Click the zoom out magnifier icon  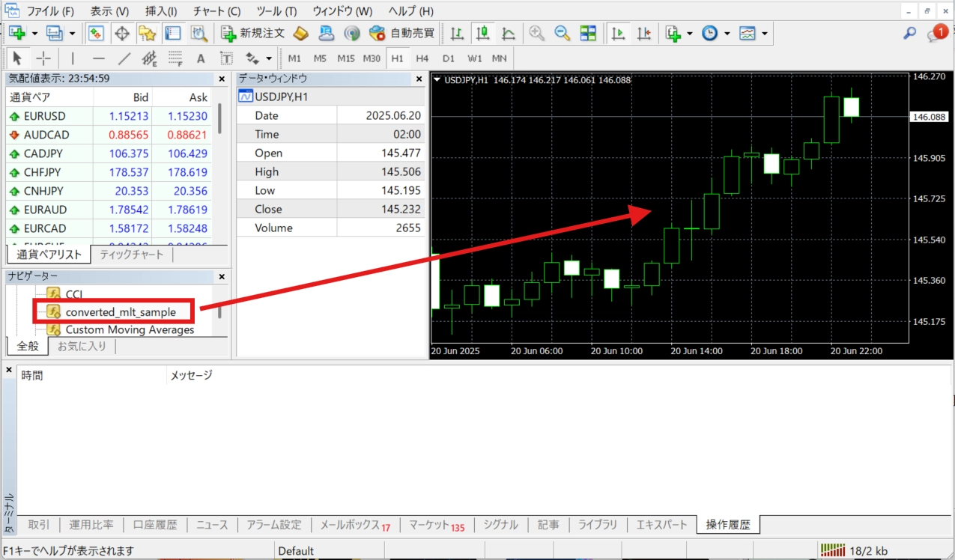point(562,34)
